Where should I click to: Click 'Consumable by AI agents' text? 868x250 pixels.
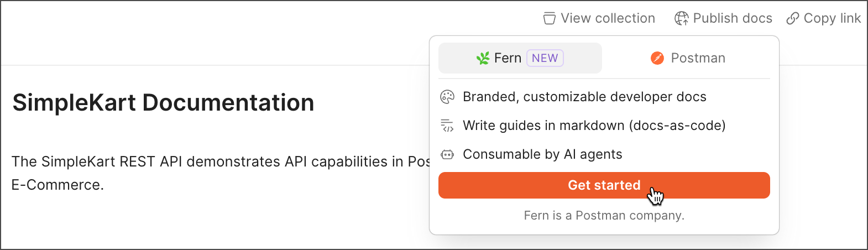[542, 154]
